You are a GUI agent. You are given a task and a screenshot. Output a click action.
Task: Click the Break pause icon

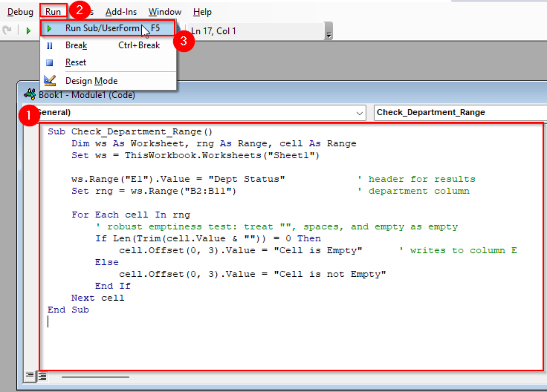coord(50,45)
